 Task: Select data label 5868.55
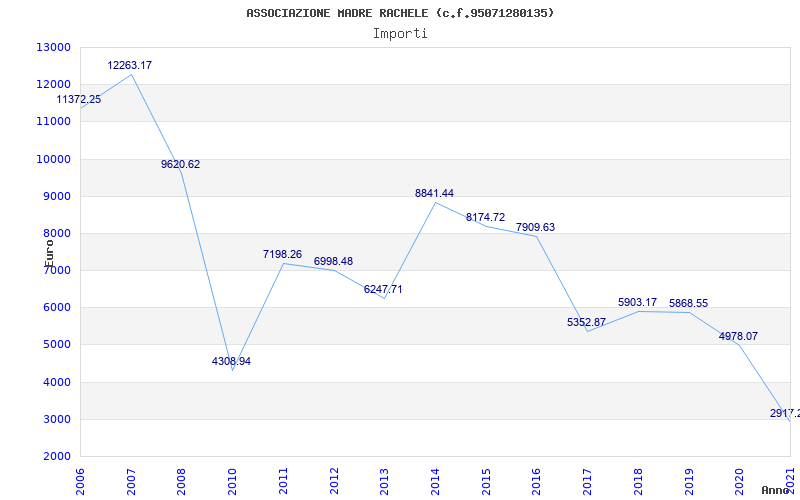tap(688, 303)
